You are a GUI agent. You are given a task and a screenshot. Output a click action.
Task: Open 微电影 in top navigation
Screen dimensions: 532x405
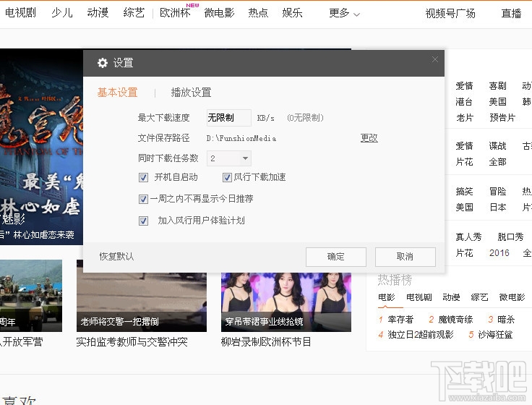click(219, 12)
